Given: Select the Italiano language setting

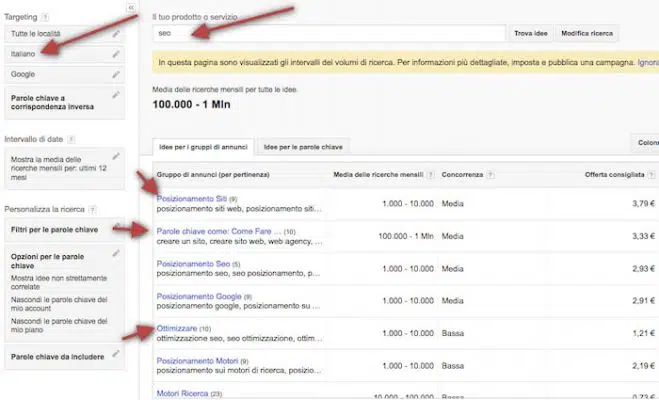Looking at the screenshot, I should (x=23, y=54).
